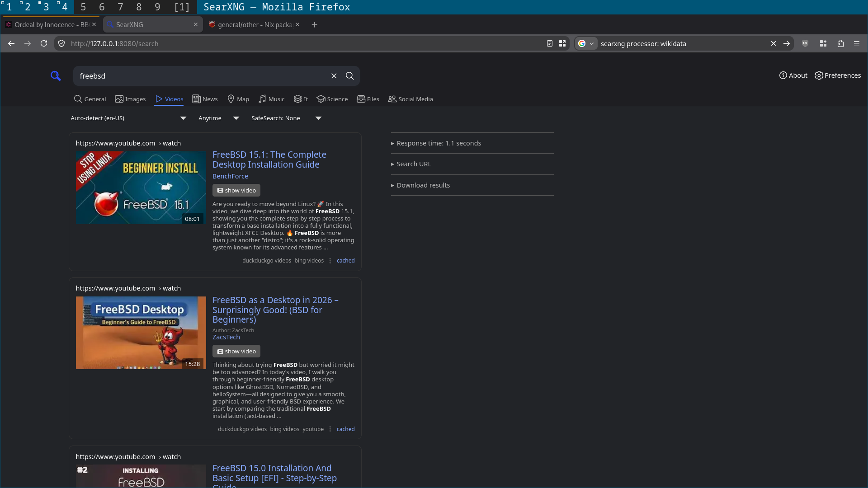Click the freebsd search input field
The image size is (868, 488).
[x=201, y=76]
